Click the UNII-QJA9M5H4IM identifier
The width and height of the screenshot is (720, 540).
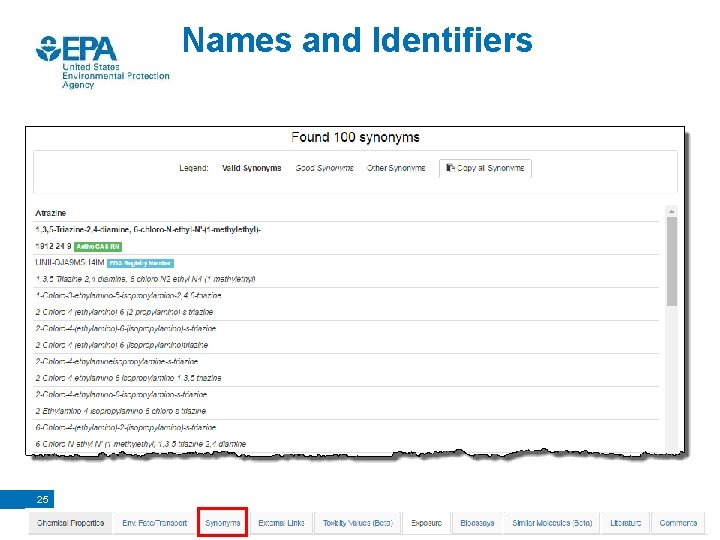pyautogui.click(x=70, y=263)
